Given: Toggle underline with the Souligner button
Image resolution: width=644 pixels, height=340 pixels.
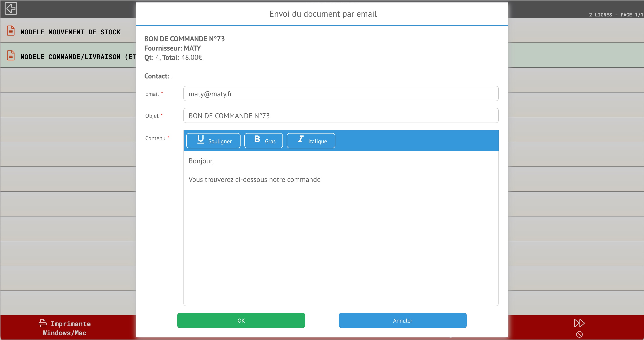Looking at the screenshot, I should [x=213, y=141].
